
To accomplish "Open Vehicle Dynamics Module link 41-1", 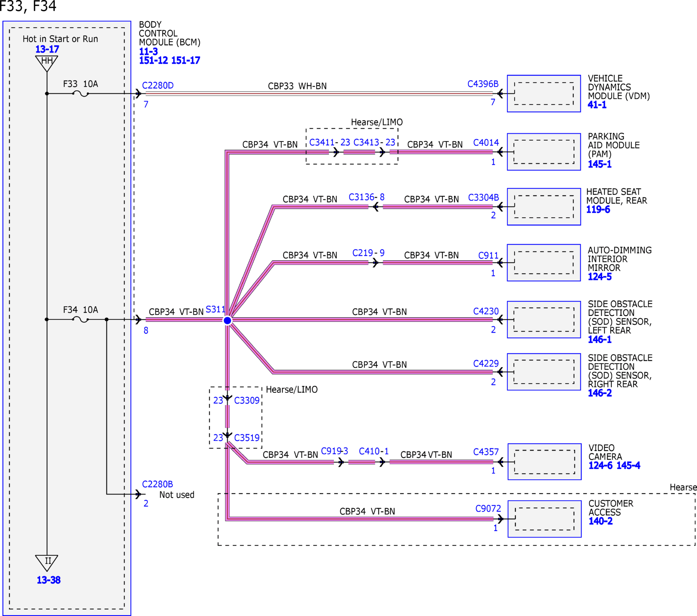I will coord(597,105).
